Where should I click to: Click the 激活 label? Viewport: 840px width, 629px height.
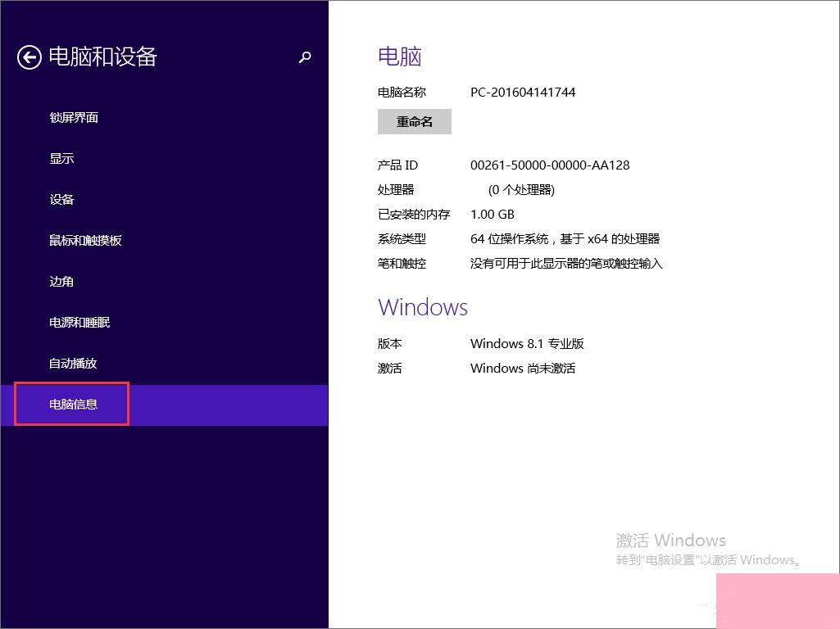click(390, 369)
